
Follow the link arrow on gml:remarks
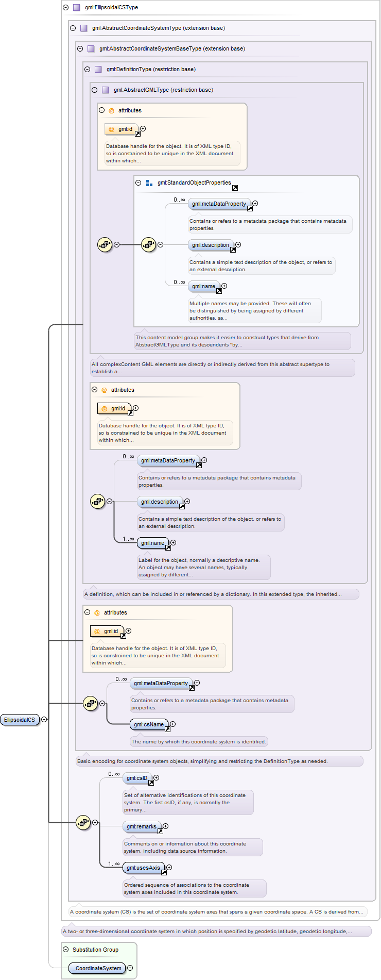[x=160, y=831]
